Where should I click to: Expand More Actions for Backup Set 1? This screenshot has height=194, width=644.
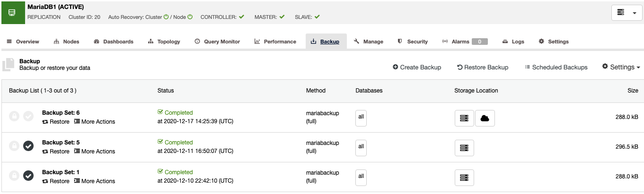pyautogui.click(x=95, y=181)
